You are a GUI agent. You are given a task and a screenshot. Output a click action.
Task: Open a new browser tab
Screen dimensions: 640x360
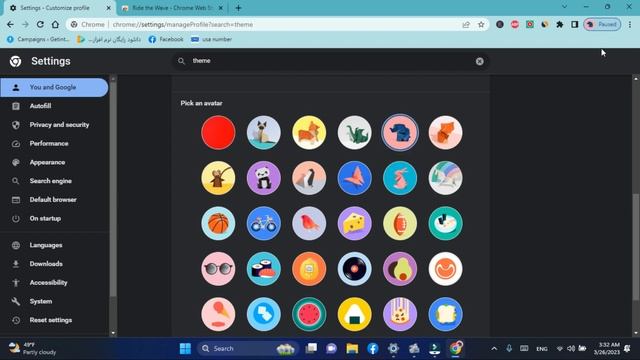pyautogui.click(x=238, y=8)
